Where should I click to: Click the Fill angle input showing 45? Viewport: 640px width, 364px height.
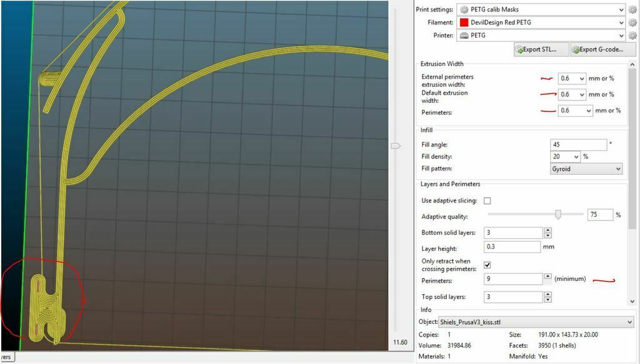(577, 144)
